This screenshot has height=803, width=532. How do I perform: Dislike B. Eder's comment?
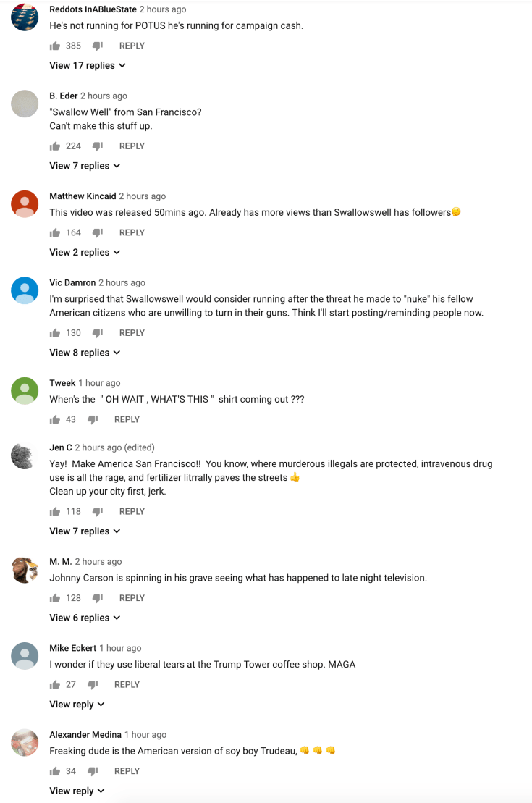click(97, 146)
